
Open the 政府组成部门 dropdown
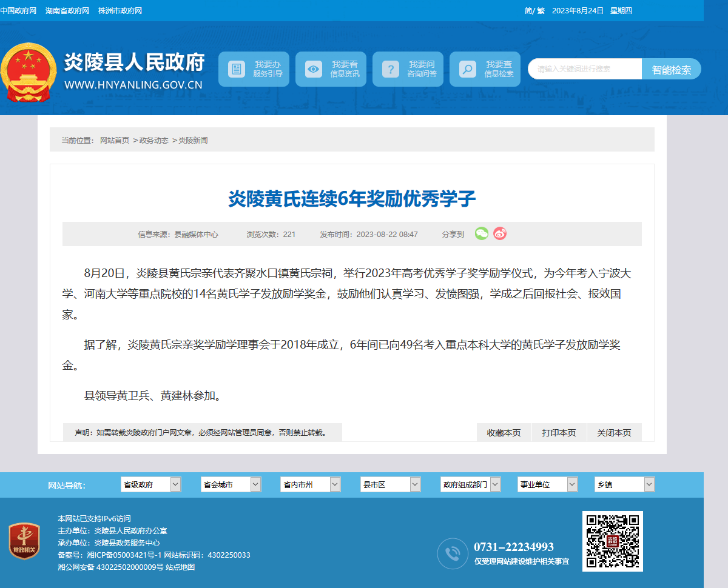point(471,484)
